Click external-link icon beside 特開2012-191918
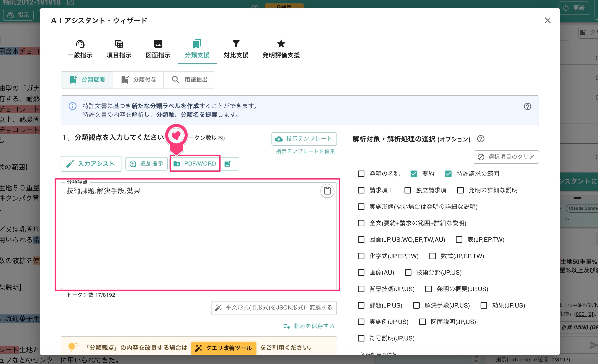The image size is (598, 364). [x=70, y=2]
